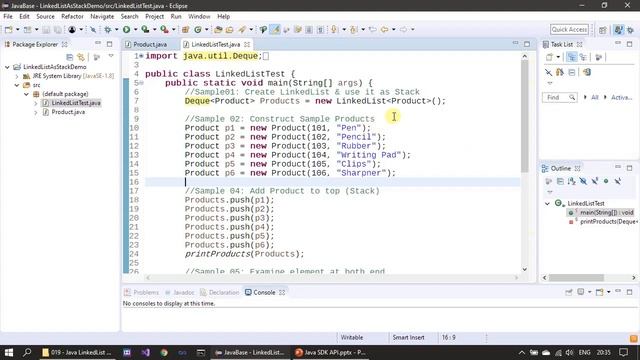Screen dimensions: 640x360
Task: Toggle Hide Fields in Outline view
Action: (583, 181)
